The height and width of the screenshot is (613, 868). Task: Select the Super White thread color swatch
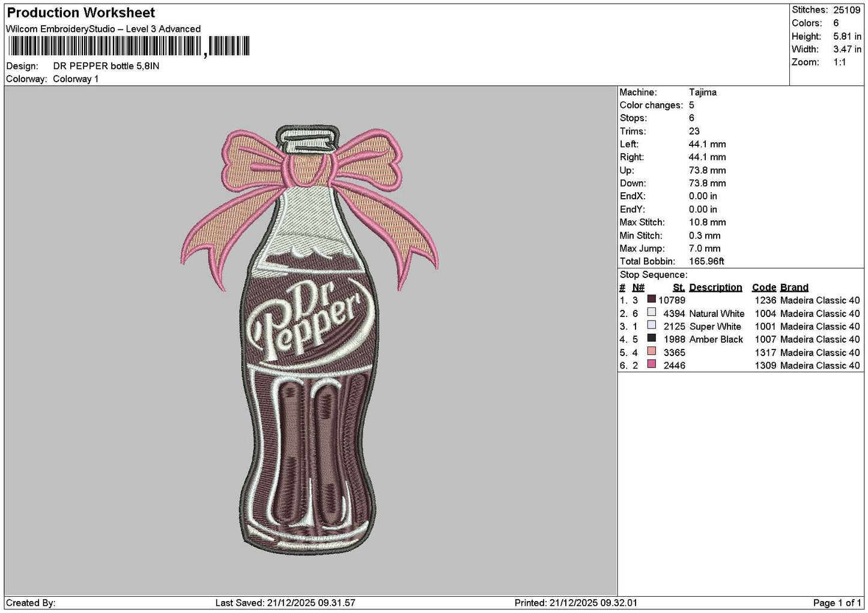coord(651,325)
